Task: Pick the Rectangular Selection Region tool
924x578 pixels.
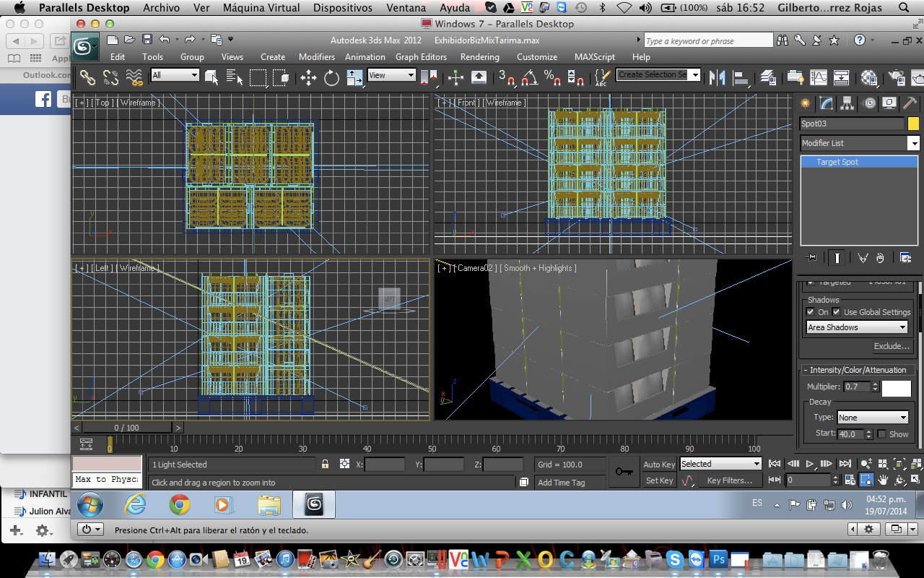Action: click(x=258, y=77)
